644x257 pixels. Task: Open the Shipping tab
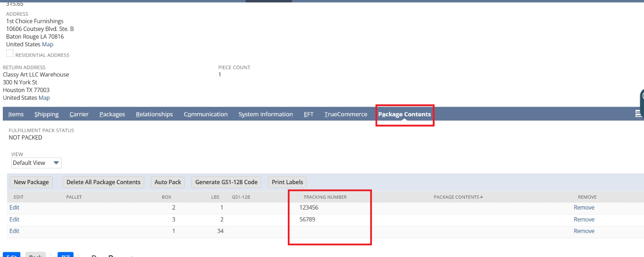coord(46,114)
